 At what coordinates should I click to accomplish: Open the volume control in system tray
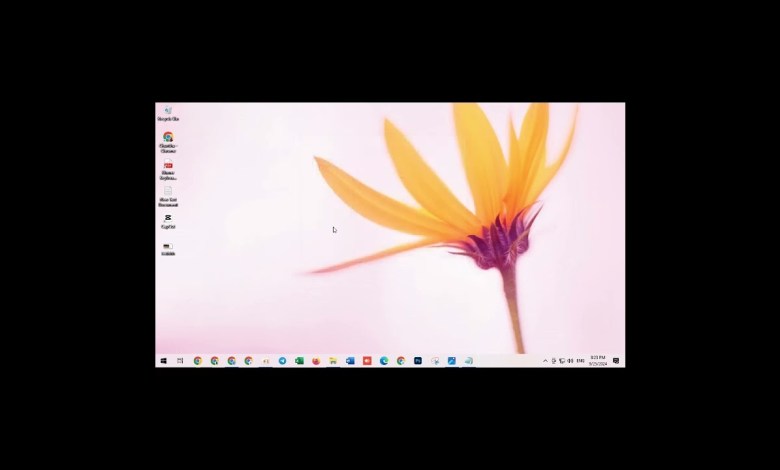pos(571,361)
